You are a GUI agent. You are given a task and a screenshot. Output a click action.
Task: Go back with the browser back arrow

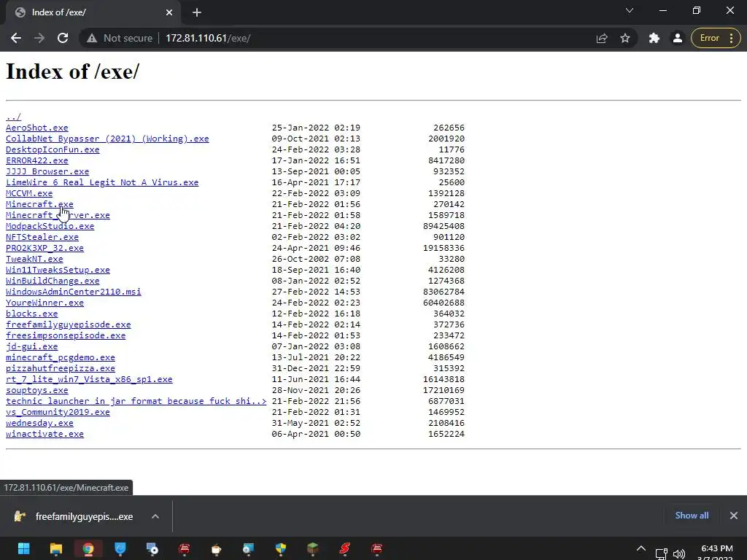16,38
